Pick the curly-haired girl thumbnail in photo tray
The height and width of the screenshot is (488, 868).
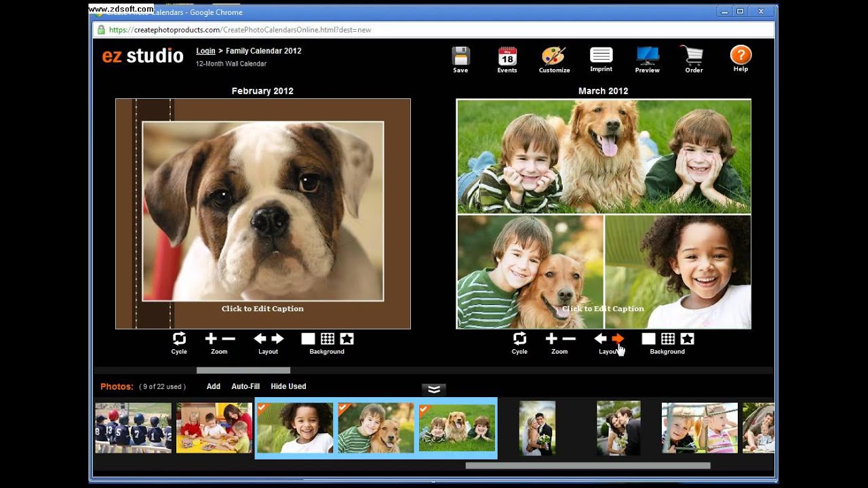[x=295, y=428]
